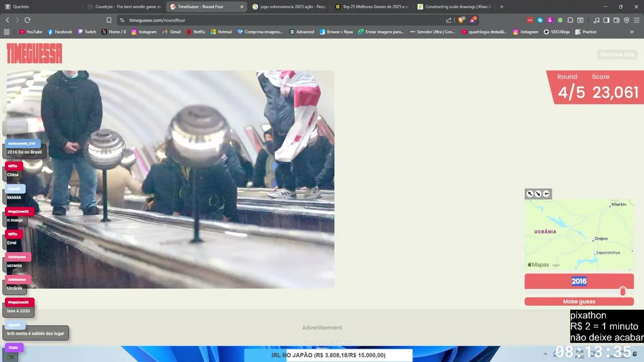The image size is (644, 362).
Task: Share this page via the share icon
Action: 449,20
